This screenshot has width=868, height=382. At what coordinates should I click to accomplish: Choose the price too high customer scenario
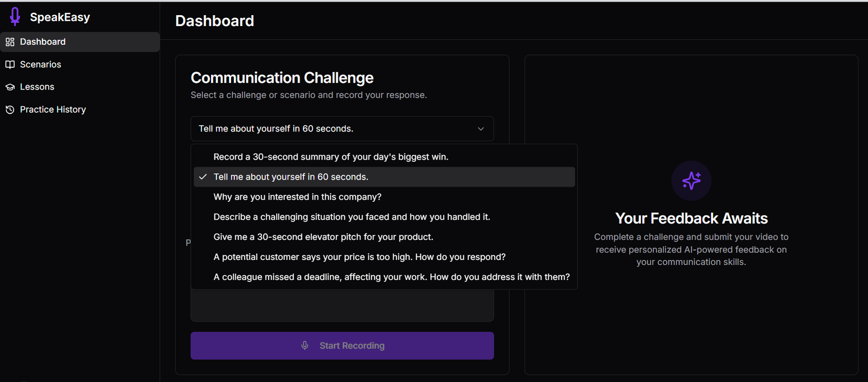pos(359,257)
